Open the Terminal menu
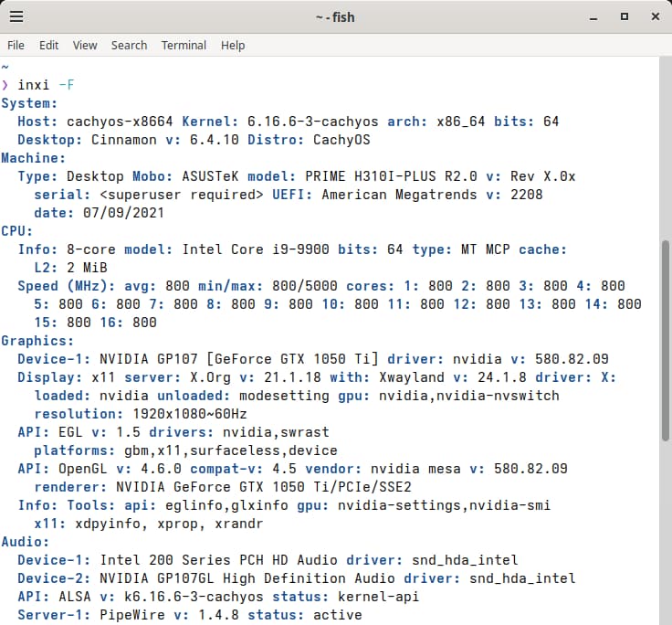The height and width of the screenshot is (625, 672). [x=184, y=45]
